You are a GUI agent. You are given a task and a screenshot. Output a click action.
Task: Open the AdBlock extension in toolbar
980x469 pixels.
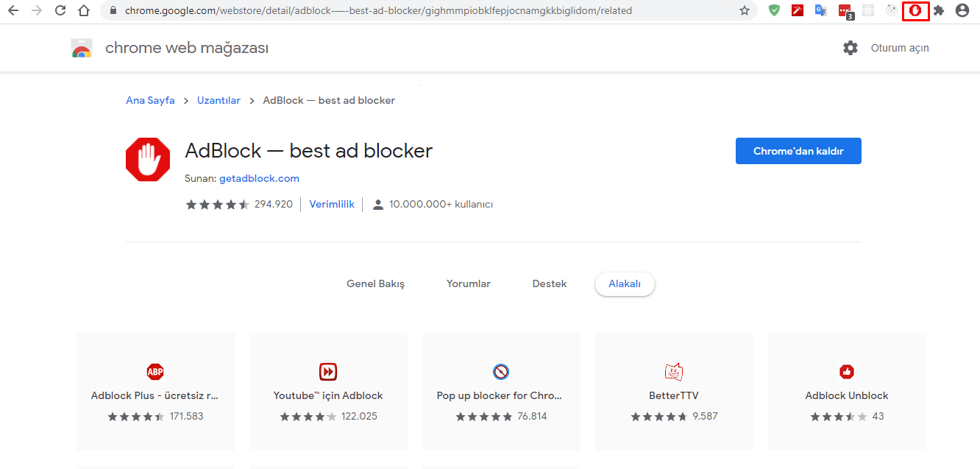(x=916, y=11)
